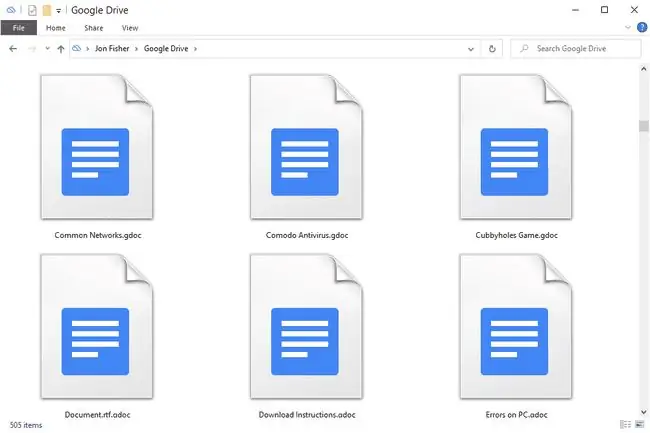Viewport: 650px width, 433px height.
Task: Expand the ribbon chevron
Action: pos(628,28)
